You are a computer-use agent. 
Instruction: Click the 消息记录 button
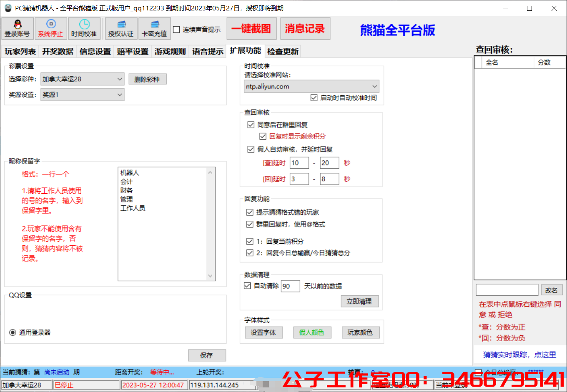coord(305,28)
